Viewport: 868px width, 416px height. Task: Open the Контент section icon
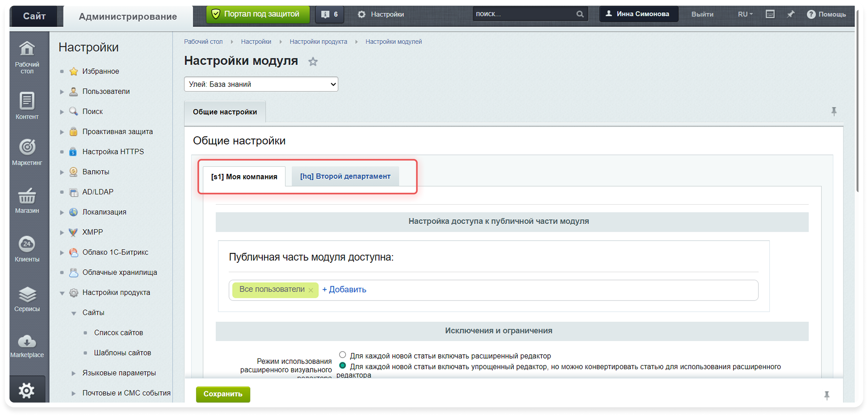coord(27,101)
